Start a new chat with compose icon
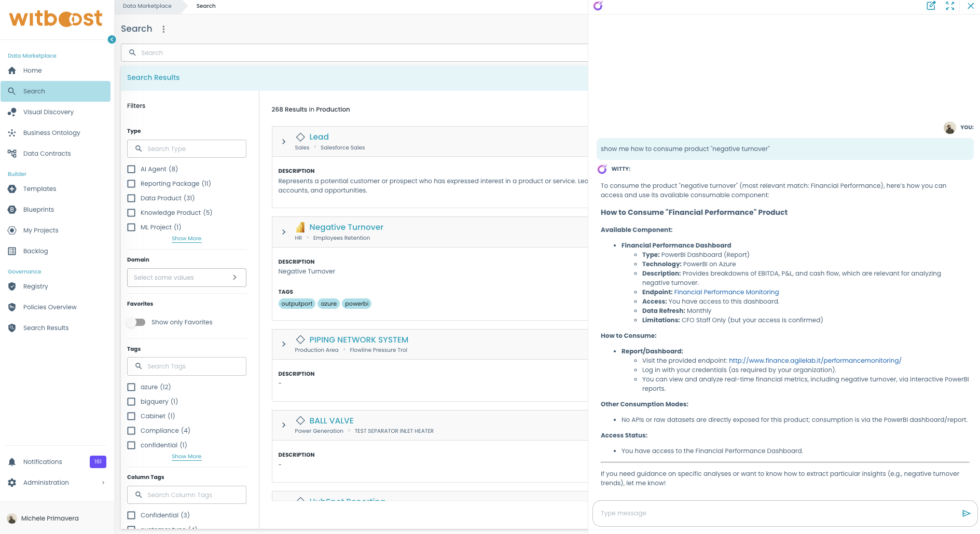Screen dimensions: 980x534 click(x=931, y=6)
